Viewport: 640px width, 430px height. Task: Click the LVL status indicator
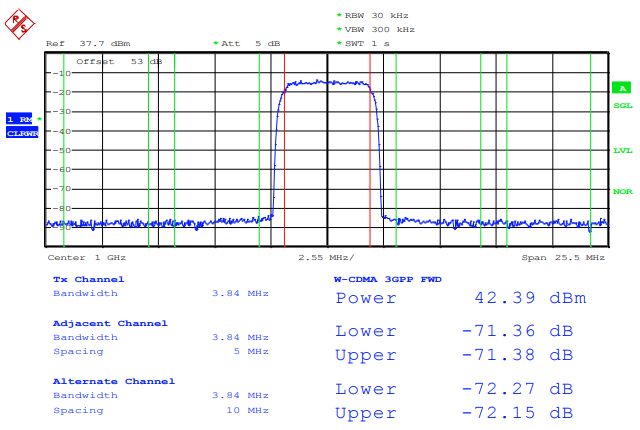tap(622, 150)
